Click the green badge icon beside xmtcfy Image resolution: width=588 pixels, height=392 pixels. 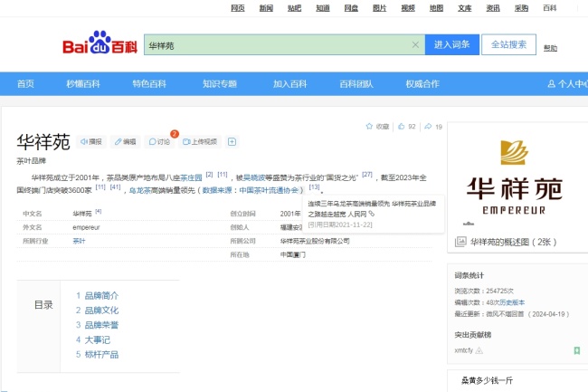point(577,350)
